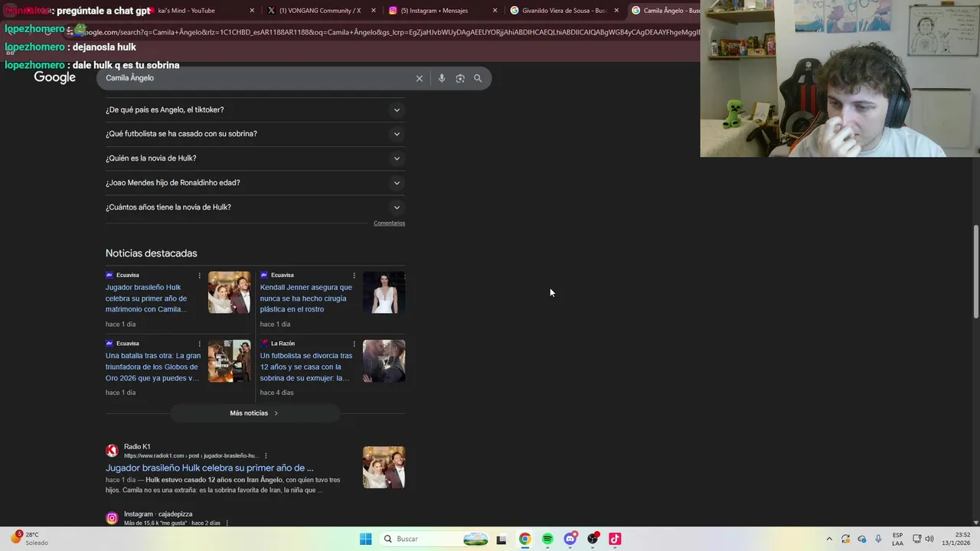Go to Google homepage via the logo
This screenshot has width=980, height=551.
(55, 78)
